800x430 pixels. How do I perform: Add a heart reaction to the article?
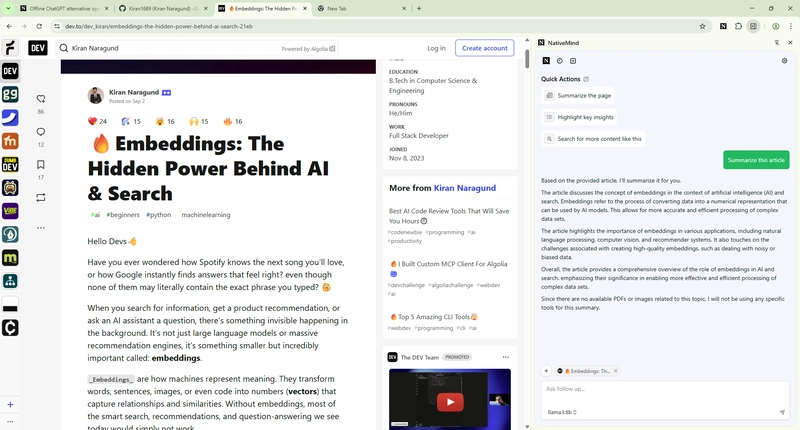[x=41, y=99]
